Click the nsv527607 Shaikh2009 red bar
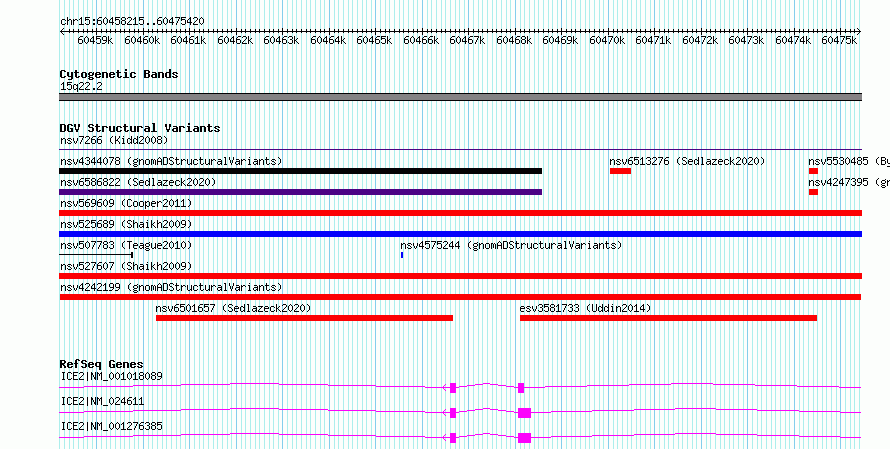 pos(460,276)
